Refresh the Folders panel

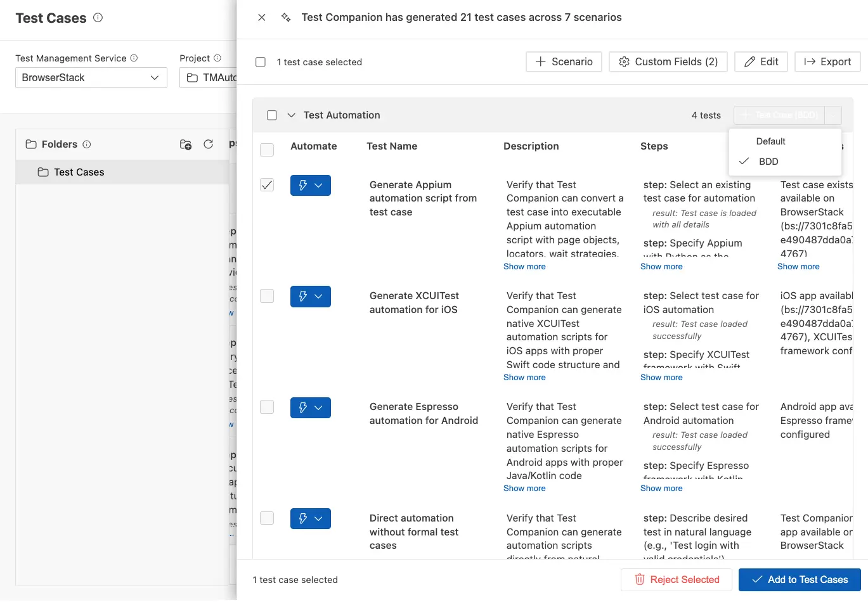click(209, 144)
